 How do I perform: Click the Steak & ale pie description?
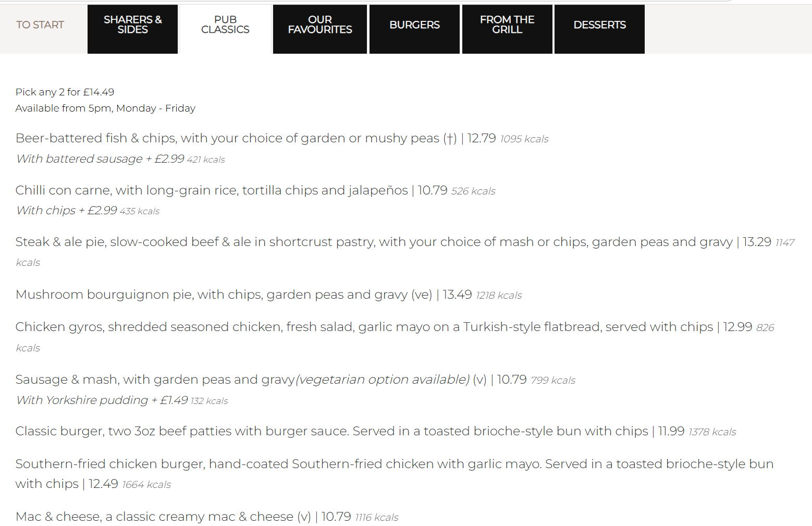point(374,242)
